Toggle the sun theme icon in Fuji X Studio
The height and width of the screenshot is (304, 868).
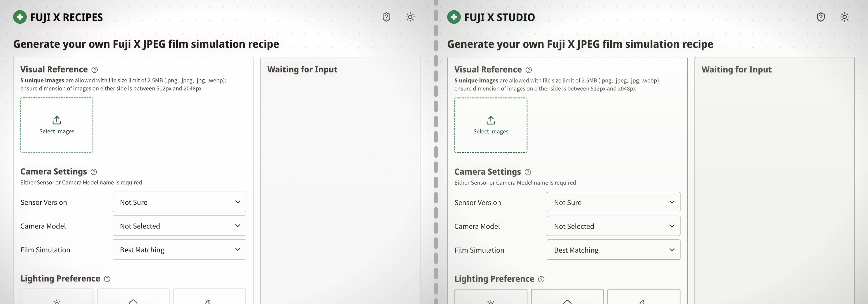pyautogui.click(x=844, y=17)
